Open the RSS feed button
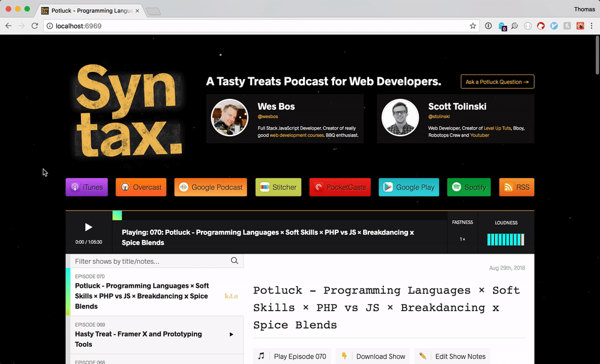 (517, 187)
